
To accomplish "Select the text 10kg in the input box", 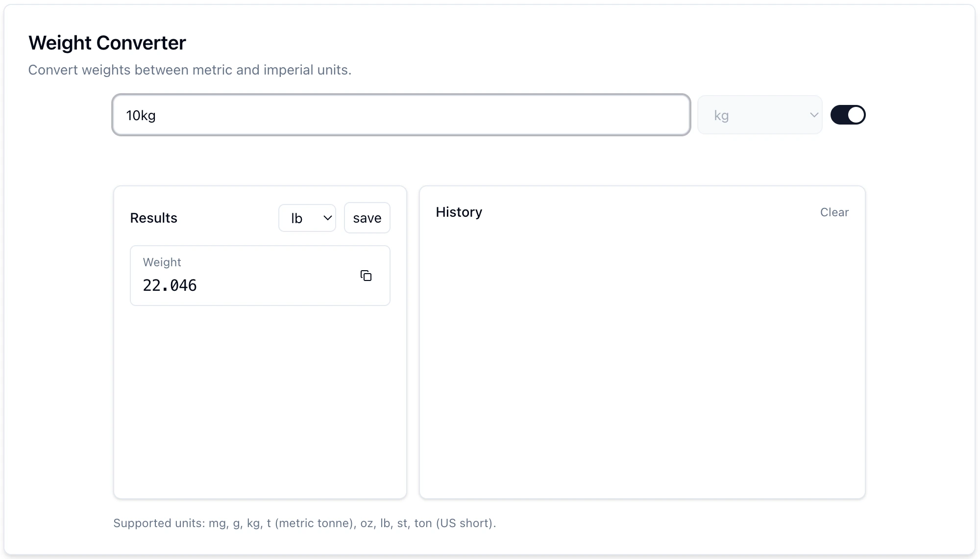I will [x=141, y=115].
